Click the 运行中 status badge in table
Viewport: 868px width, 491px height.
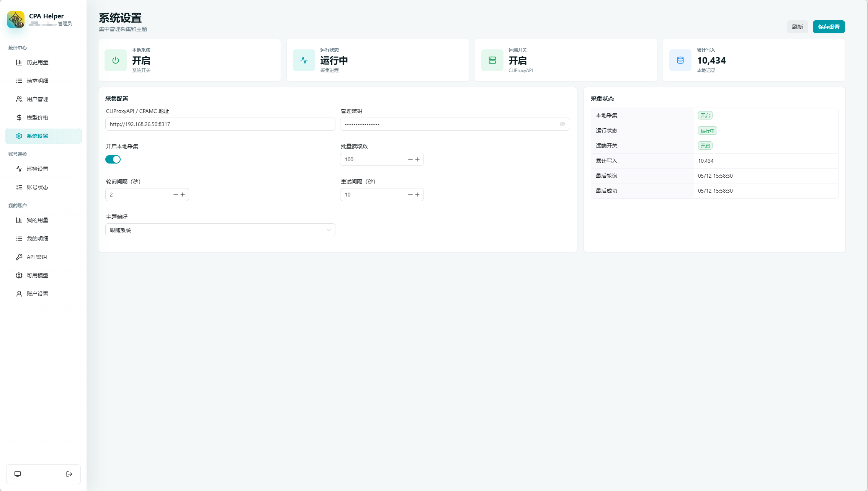point(707,131)
